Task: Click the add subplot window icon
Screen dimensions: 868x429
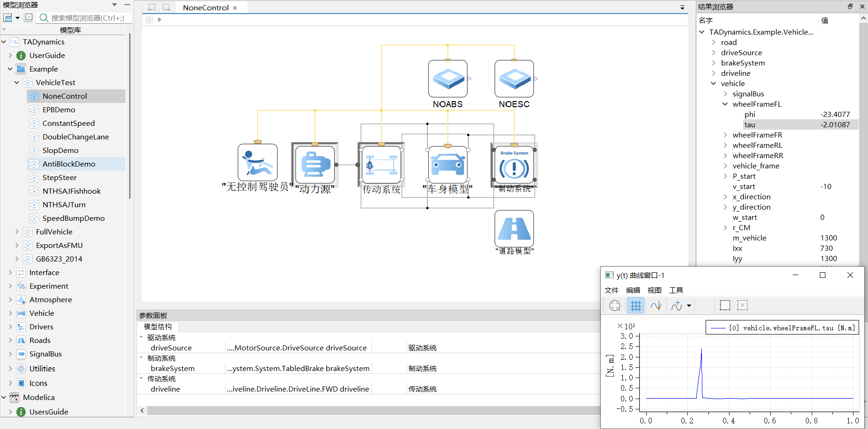Action: pyautogui.click(x=724, y=305)
